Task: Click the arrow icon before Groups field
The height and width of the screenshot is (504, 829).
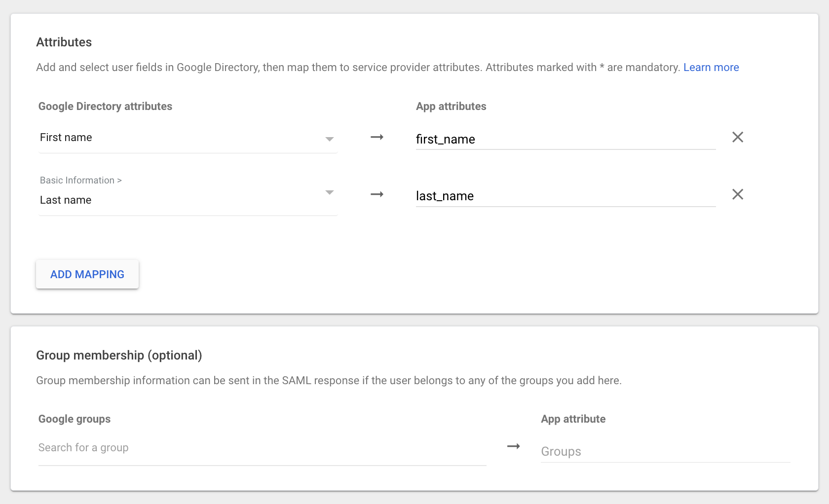Action: point(514,446)
